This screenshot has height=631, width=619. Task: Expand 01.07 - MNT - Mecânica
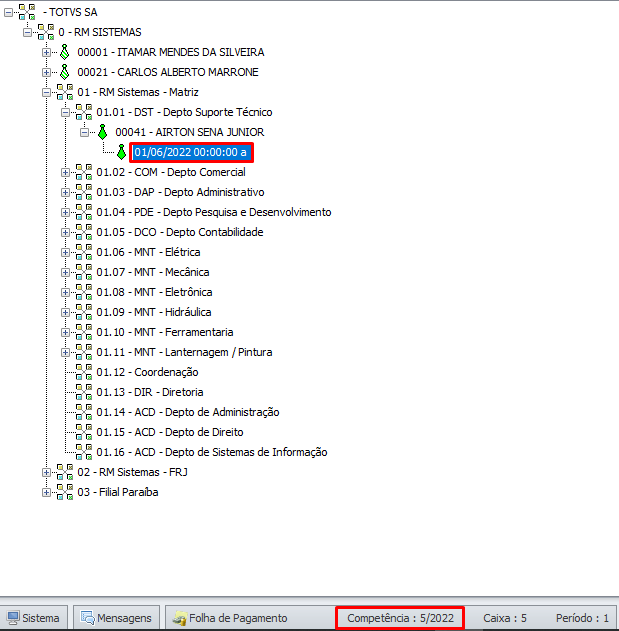click(65, 272)
